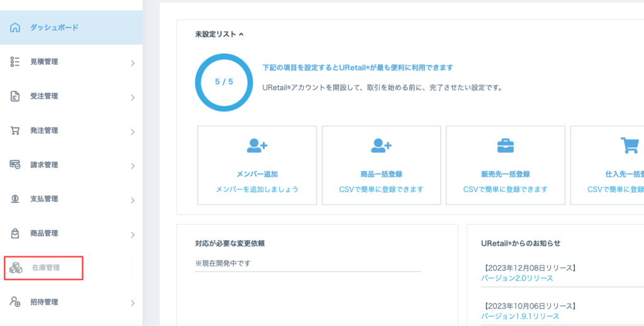Click the 支払管理 coin icon
The height and width of the screenshot is (326, 644).
click(x=16, y=199)
